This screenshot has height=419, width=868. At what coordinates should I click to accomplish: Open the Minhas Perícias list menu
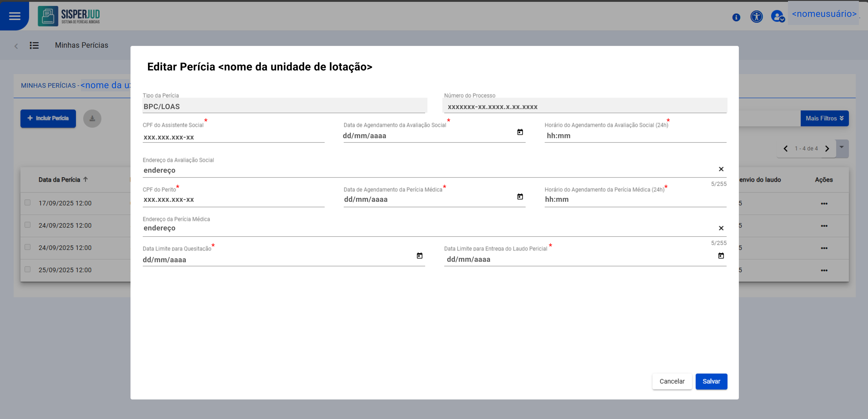point(34,45)
